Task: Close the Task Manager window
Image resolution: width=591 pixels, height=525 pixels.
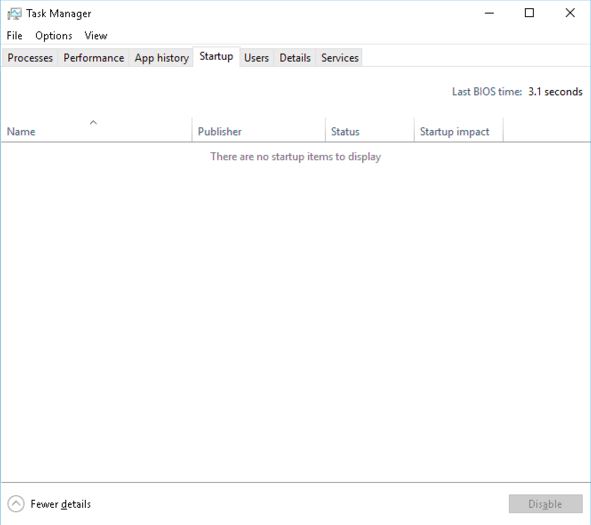Action: point(570,13)
